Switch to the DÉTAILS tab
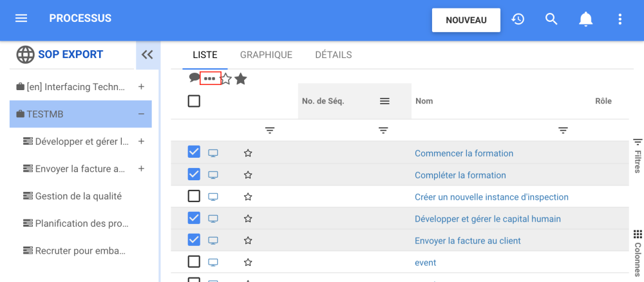The height and width of the screenshot is (282, 644). [x=333, y=55]
